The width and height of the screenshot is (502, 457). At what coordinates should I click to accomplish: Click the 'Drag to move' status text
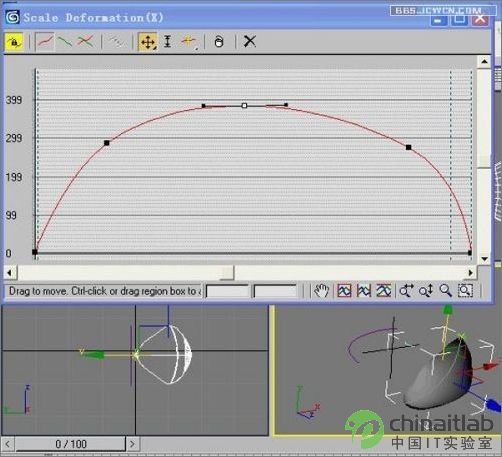(105, 291)
